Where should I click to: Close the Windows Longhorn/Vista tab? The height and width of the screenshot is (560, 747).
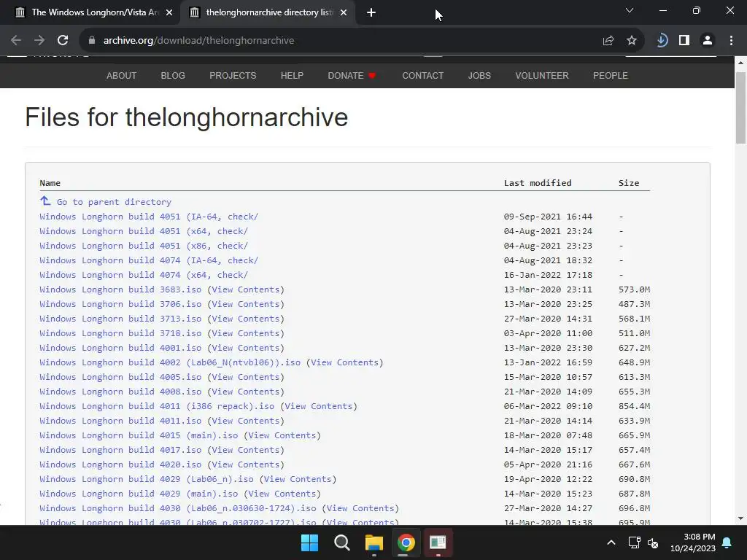(169, 12)
